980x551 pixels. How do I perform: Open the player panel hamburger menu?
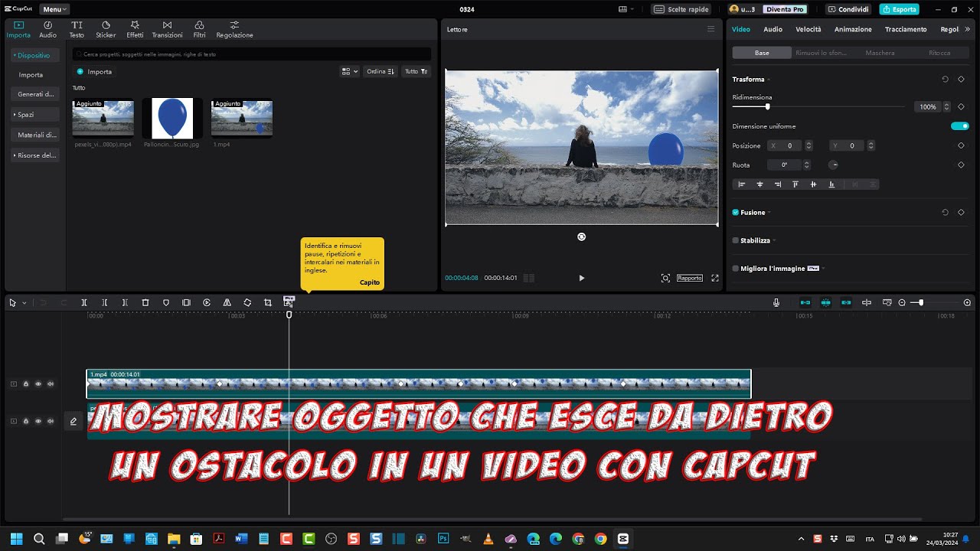tap(710, 29)
